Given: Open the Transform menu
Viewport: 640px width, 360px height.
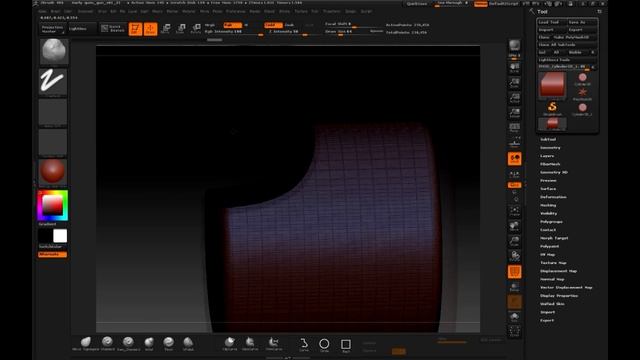Looking at the screenshot, I should click(x=331, y=11).
